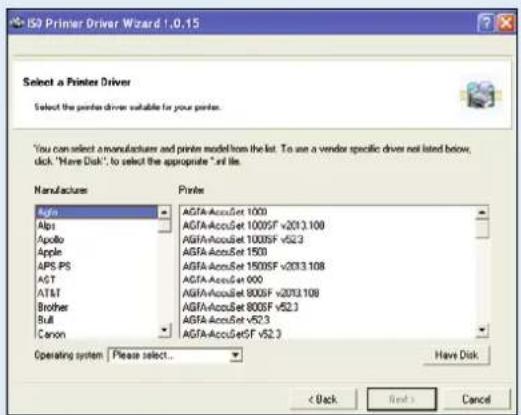Choose AGFA-AccuSet 1000SF v52.3 printer
Viewport: 521px width, 415px height.
tap(328, 239)
